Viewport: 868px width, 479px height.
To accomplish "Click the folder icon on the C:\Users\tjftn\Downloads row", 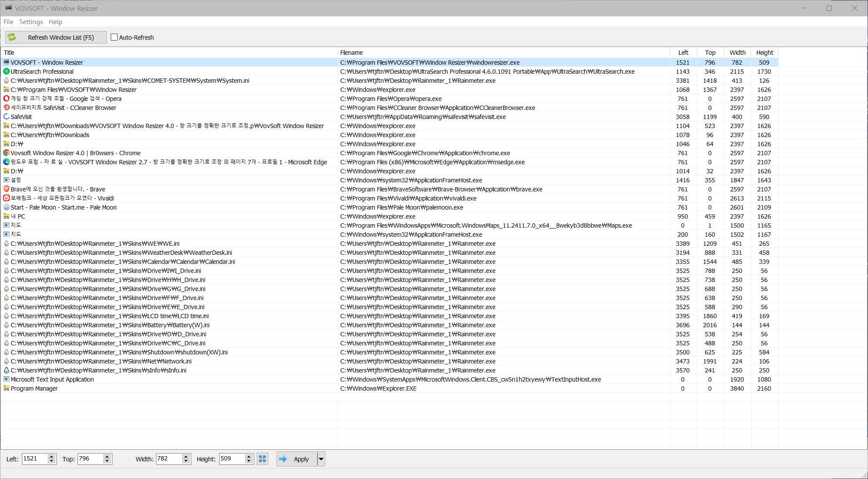I will click(x=6, y=135).
